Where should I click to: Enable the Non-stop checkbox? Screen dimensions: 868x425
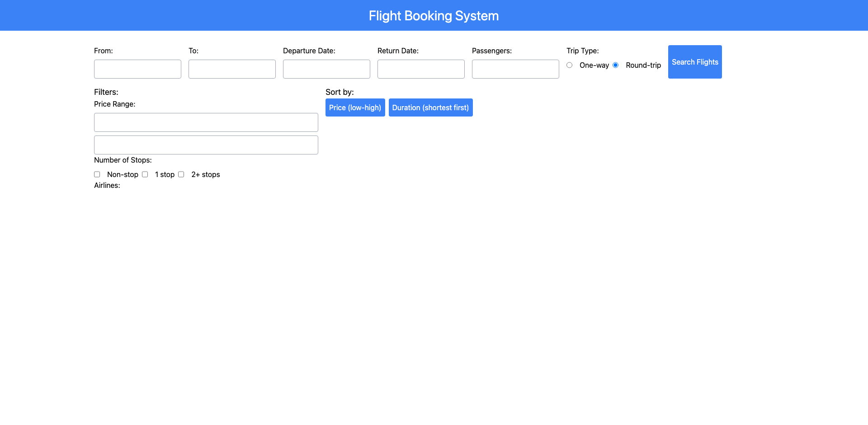point(97,174)
